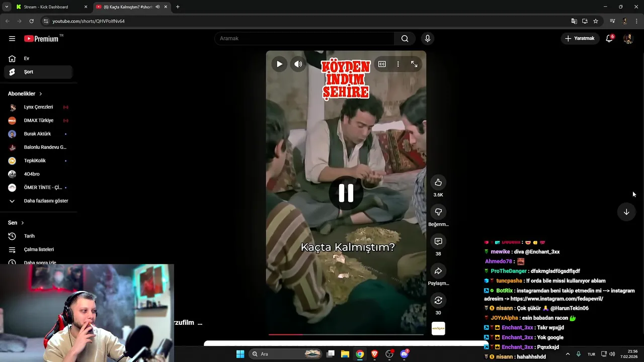Viewport: 644px width, 362px height.
Task: Click the TUR keyboard language indicator
Action: (x=591, y=354)
